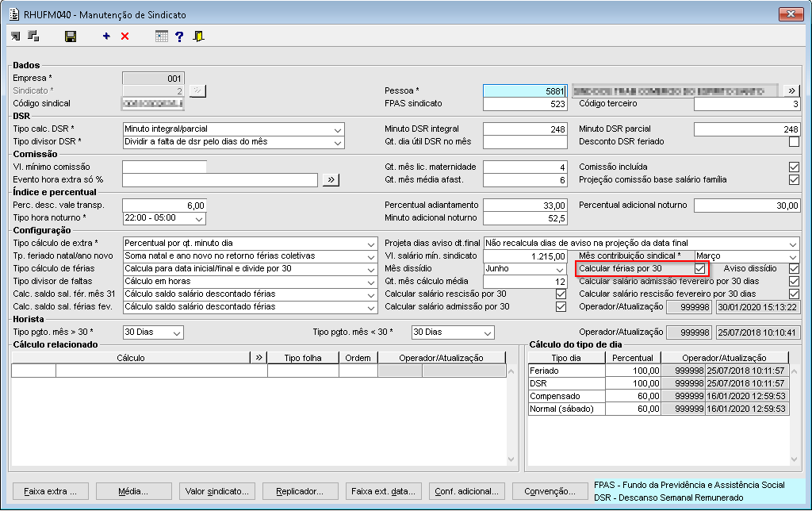The image size is (812, 511).
Task: Save record with the floppy disk icon
Action: (71, 36)
